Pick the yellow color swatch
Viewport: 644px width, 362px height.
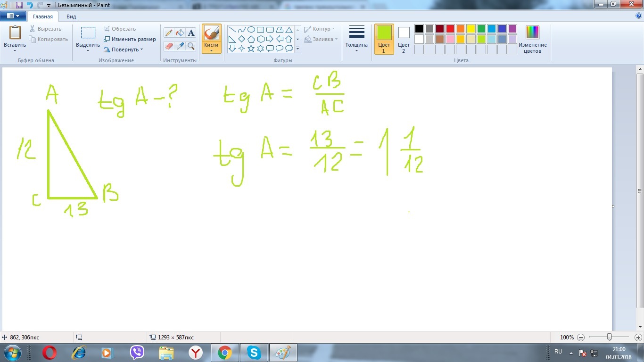click(x=471, y=29)
